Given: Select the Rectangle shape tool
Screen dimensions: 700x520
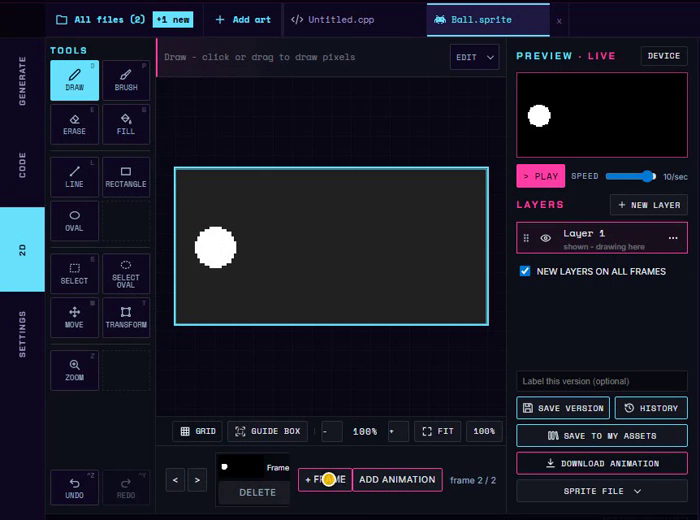Looking at the screenshot, I should (126, 177).
